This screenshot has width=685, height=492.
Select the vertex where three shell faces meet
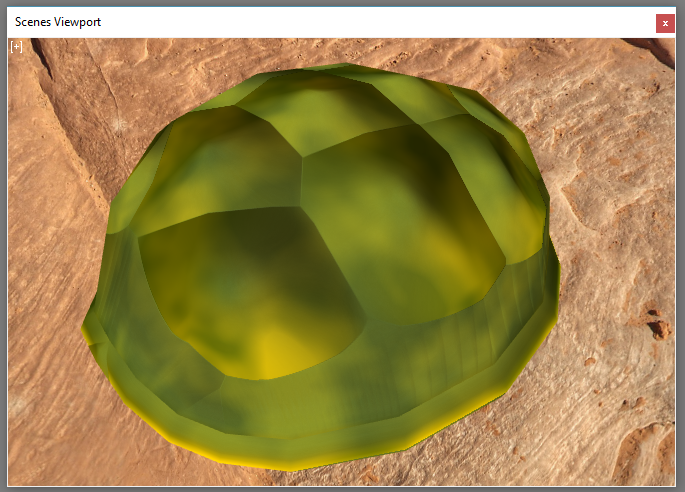coord(301,158)
